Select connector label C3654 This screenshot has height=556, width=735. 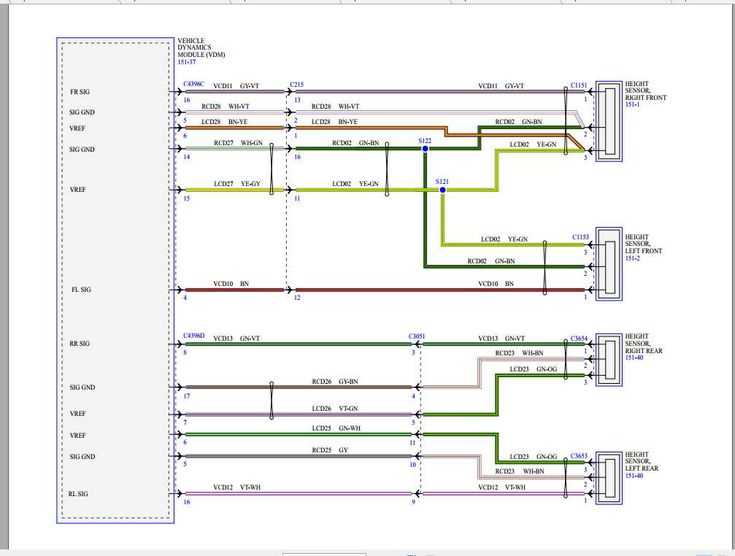(579, 338)
